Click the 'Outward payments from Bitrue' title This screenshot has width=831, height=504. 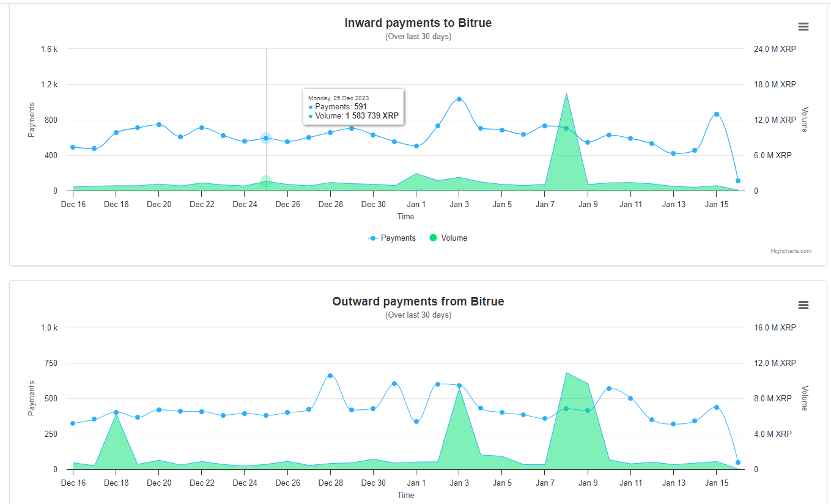[418, 302]
